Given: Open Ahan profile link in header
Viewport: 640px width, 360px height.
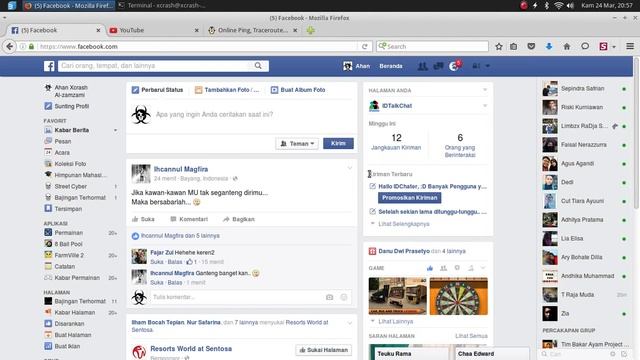Looking at the screenshot, I should pyautogui.click(x=357, y=66).
